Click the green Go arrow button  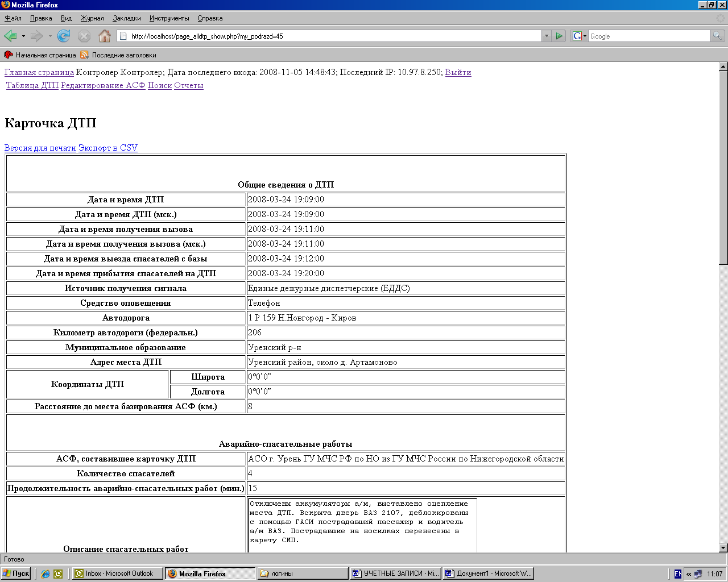tap(559, 36)
